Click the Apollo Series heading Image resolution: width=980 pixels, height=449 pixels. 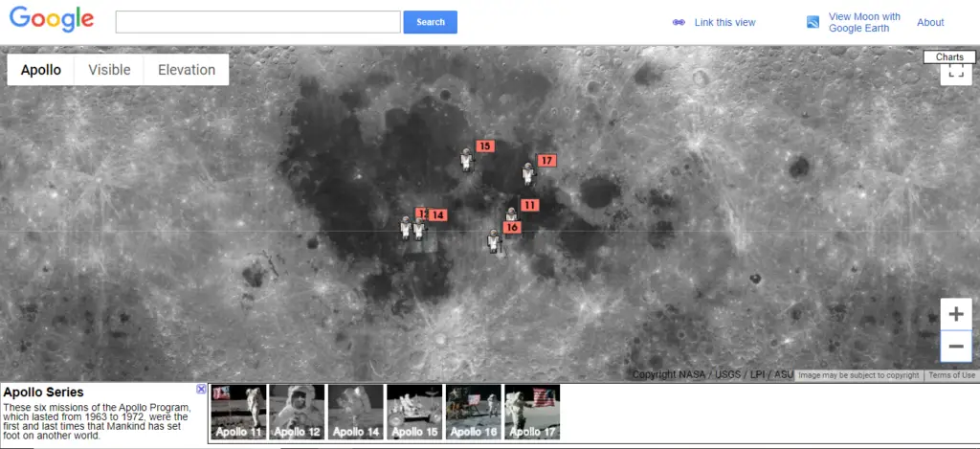[x=43, y=393]
